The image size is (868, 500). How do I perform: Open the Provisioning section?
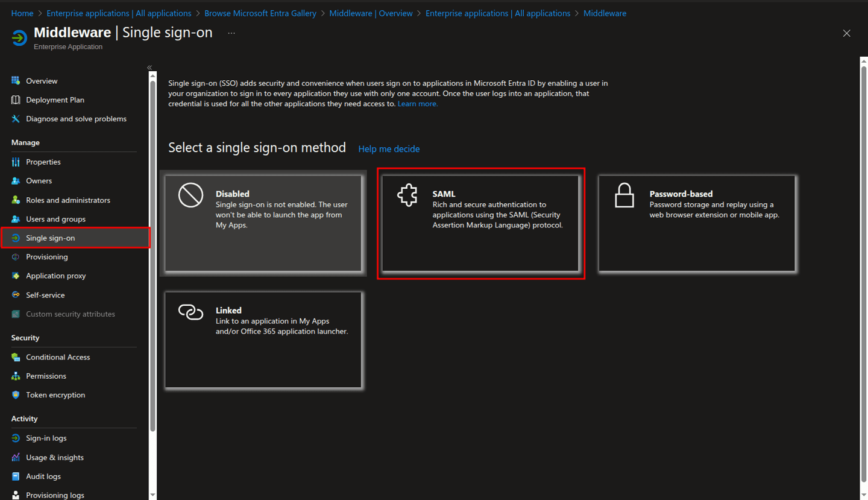(x=45, y=256)
